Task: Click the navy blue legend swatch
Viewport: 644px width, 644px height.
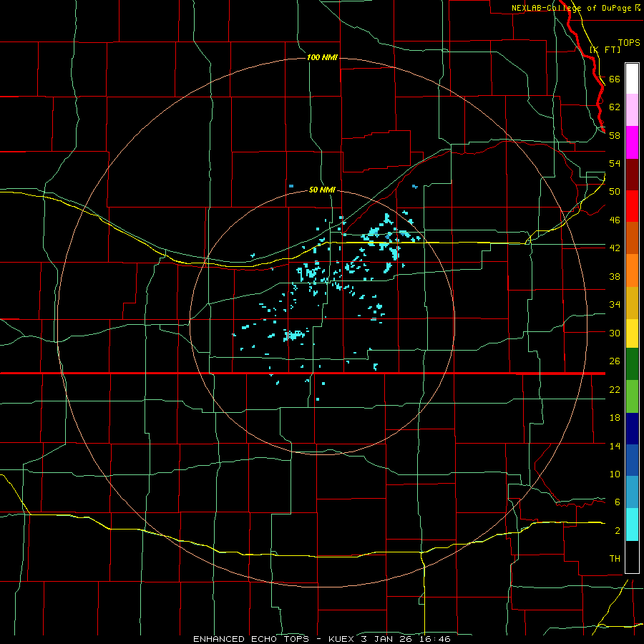Action: click(x=632, y=429)
